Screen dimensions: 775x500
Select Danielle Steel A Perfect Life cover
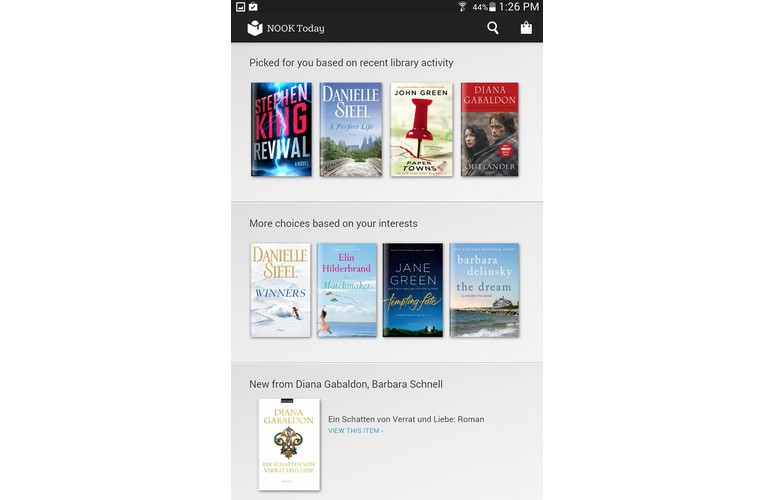click(x=351, y=129)
